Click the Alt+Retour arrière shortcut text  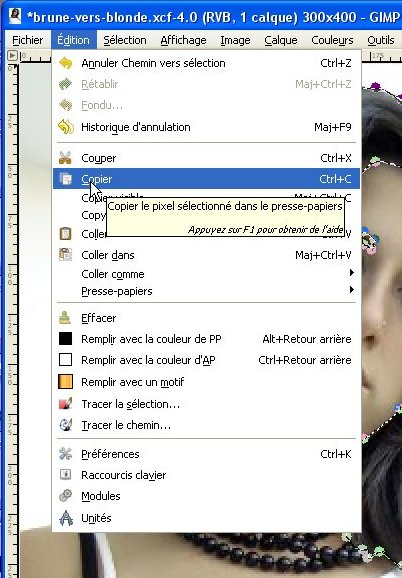(x=307, y=339)
